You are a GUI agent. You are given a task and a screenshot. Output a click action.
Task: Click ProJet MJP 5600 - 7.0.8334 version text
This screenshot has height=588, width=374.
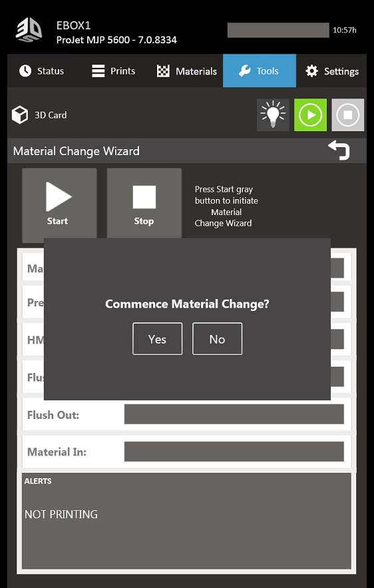click(116, 40)
